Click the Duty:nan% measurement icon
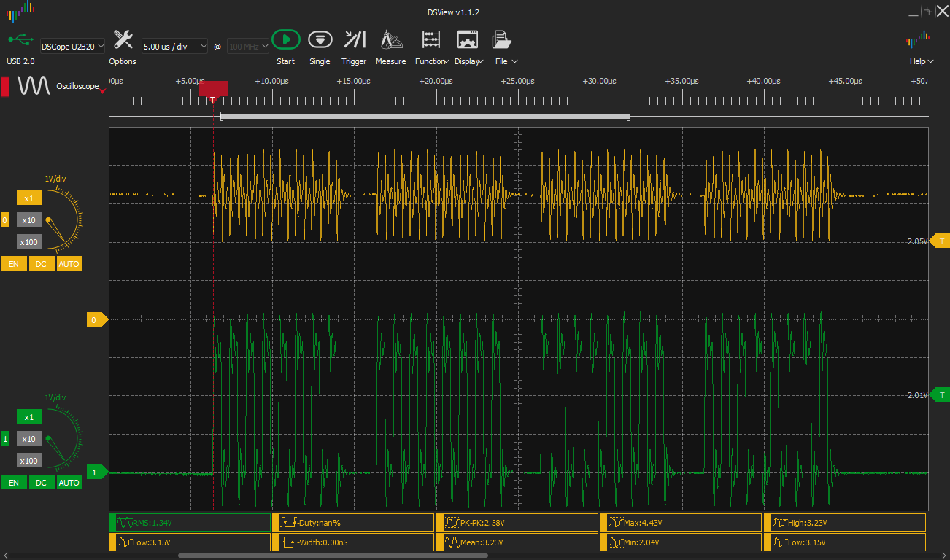Image resolution: width=950 pixels, height=560 pixels. [x=289, y=523]
